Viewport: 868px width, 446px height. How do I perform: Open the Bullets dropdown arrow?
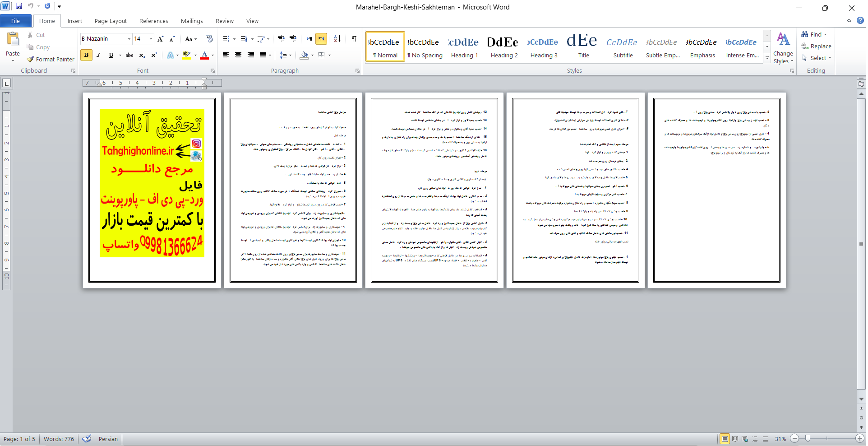coord(234,39)
